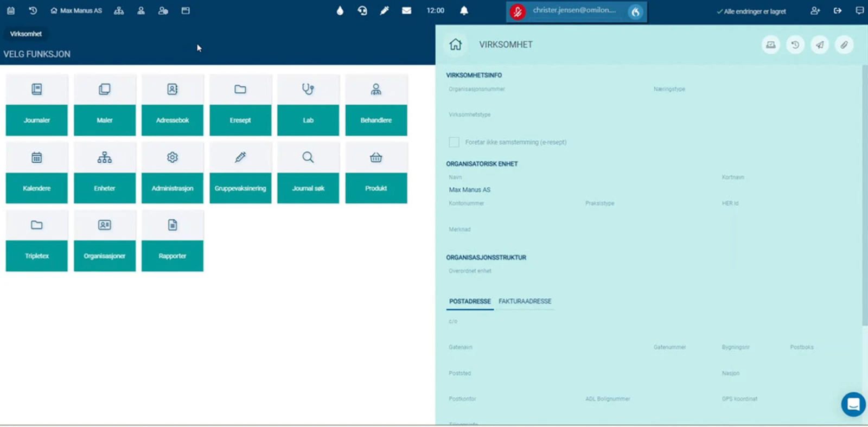The width and height of the screenshot is (868, 427).
Task: Open the Journaler function tile
Action: 37,105
